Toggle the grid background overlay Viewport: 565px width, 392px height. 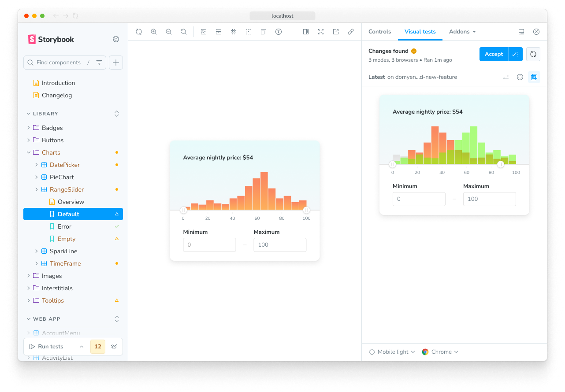[x=233, y=32]
